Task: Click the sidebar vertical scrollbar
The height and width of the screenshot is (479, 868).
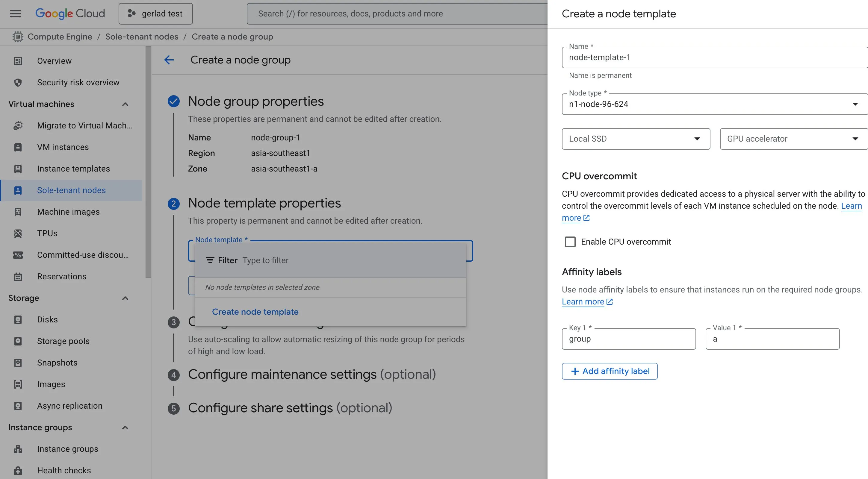Action: coord(148,162)
